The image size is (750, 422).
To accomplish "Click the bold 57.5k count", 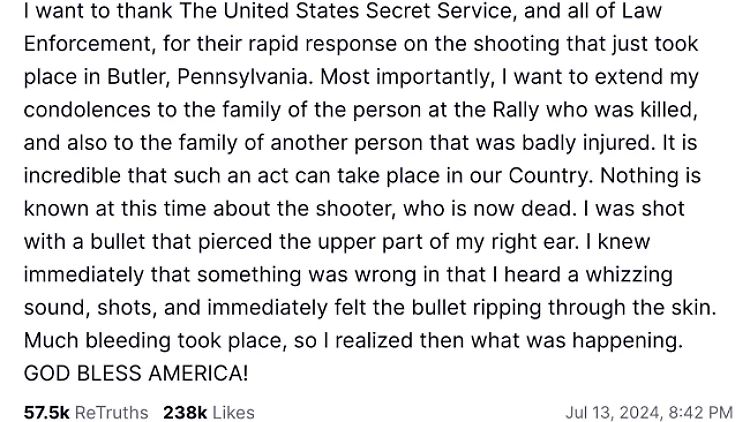I will coord(47,412).
